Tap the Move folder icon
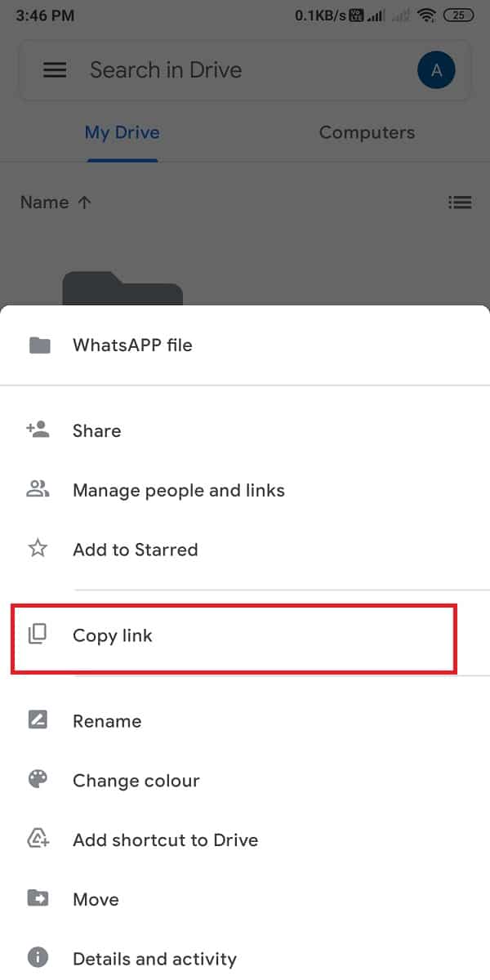 pyautogui.click(x=38, y=899)
